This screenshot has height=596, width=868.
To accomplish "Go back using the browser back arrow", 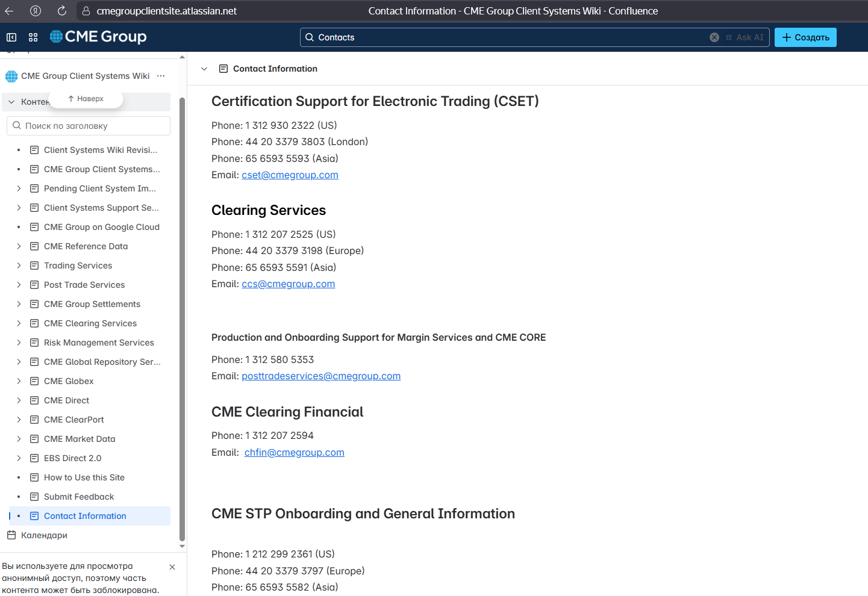I will point(9,11).
